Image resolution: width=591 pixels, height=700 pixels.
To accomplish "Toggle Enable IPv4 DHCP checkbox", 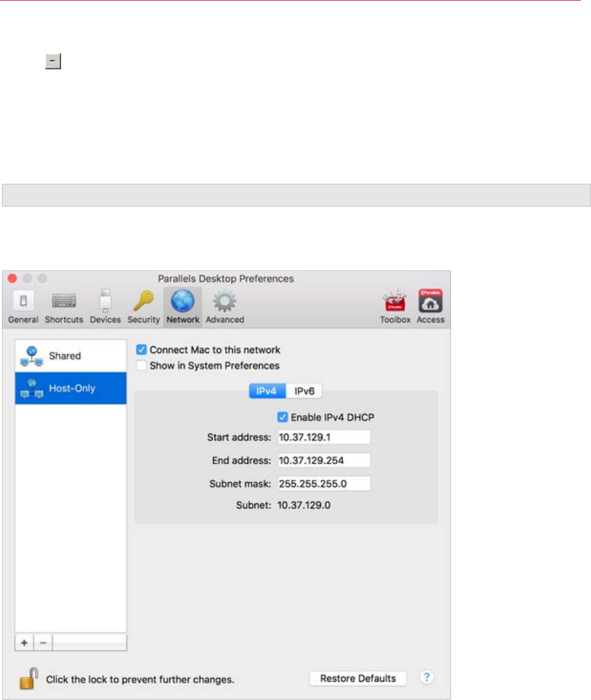I will tap(282, 417).
